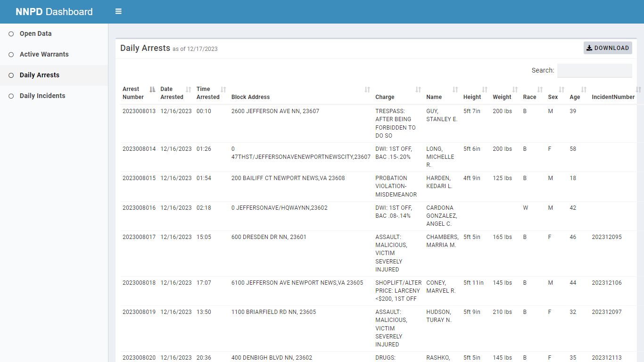
Task: Click incident number 202312095
Action: (x=607, y=237)
